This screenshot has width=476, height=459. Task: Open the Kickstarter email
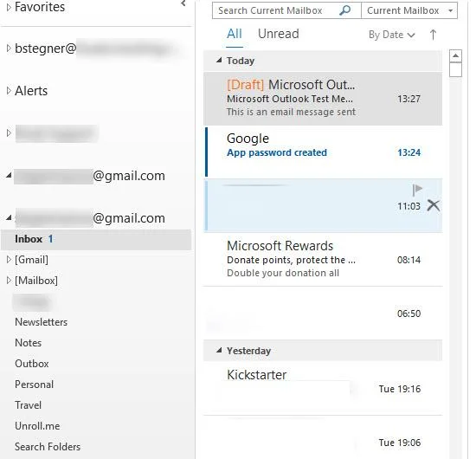(x=323, y=388)
